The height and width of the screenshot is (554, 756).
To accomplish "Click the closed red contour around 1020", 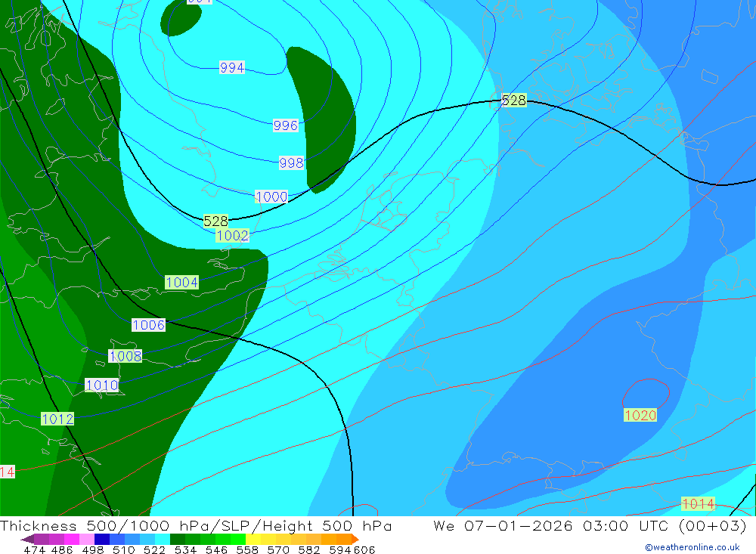I will click(x=646, y=394).
